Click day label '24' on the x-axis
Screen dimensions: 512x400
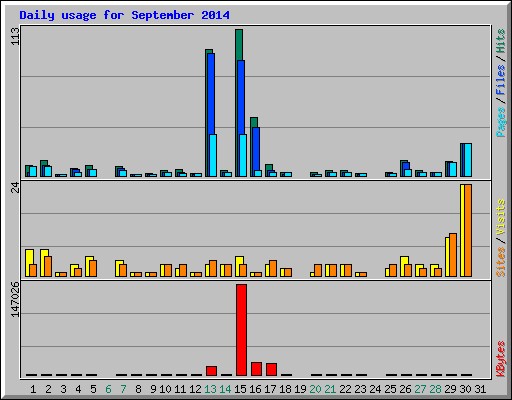[x=375, y=389]
